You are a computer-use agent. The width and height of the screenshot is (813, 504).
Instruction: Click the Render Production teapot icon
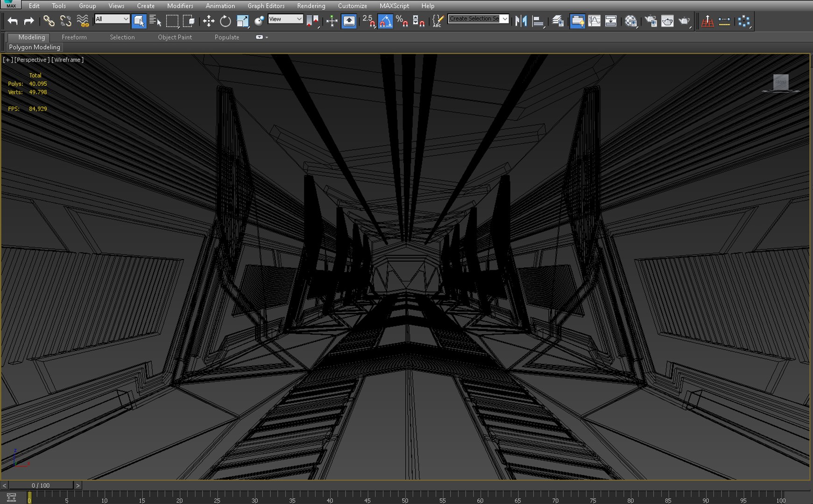coord(684,21)
